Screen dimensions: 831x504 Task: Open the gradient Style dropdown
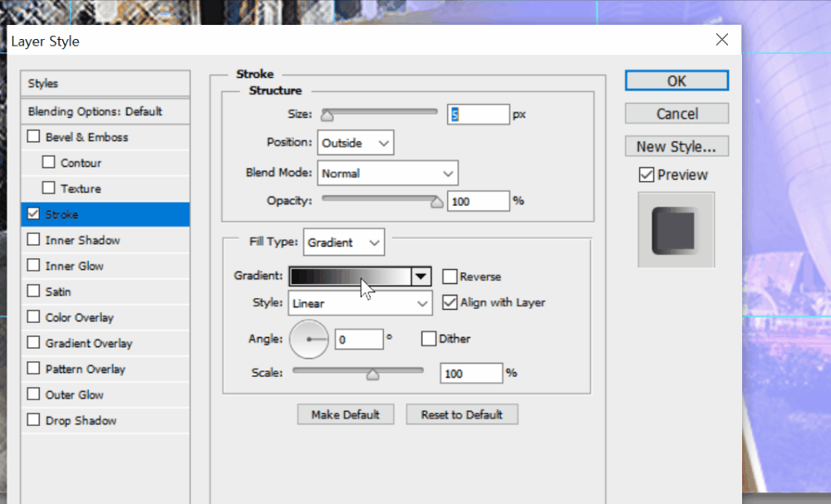[361, 303]
